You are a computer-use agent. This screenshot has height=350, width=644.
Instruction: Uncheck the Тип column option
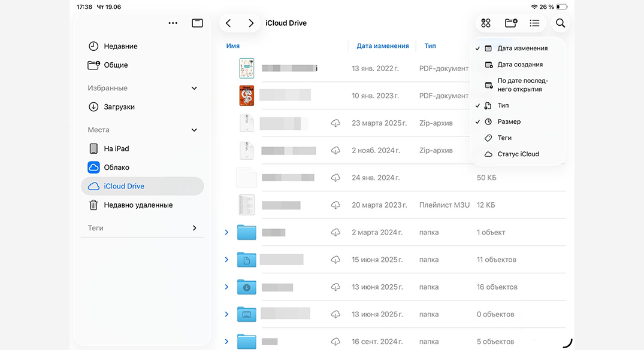(503, 105)
